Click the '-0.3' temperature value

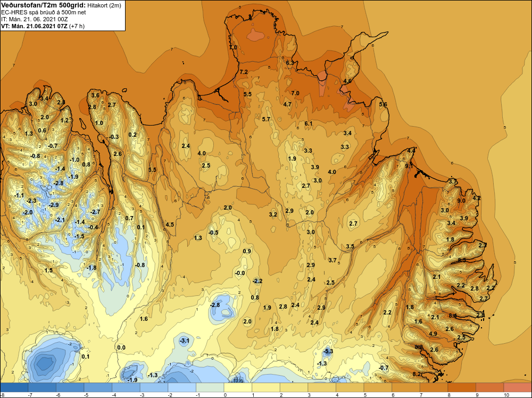click(x=114, y=137)
